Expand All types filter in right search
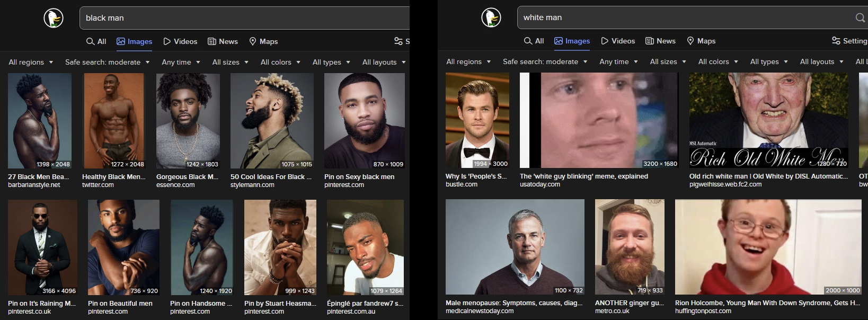868x320 pixels. 769,61
